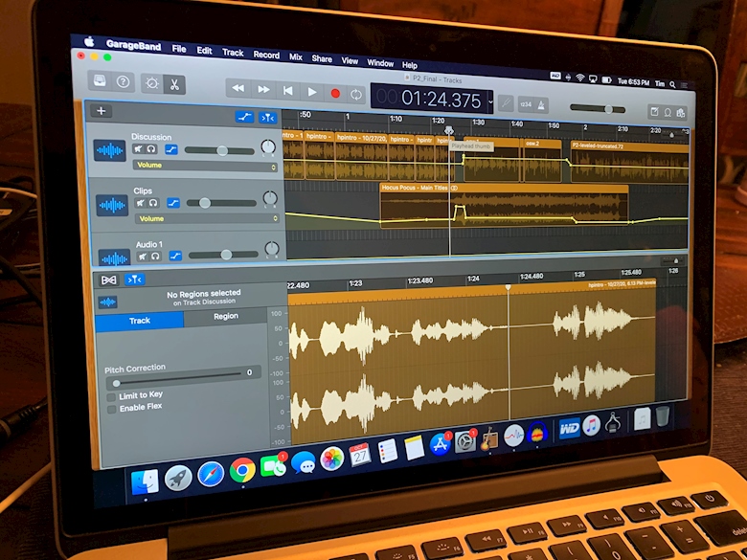Click the playhead thumb in the ruler
Viewport: 747px width, 560px height.
click(x=449, y=129)
